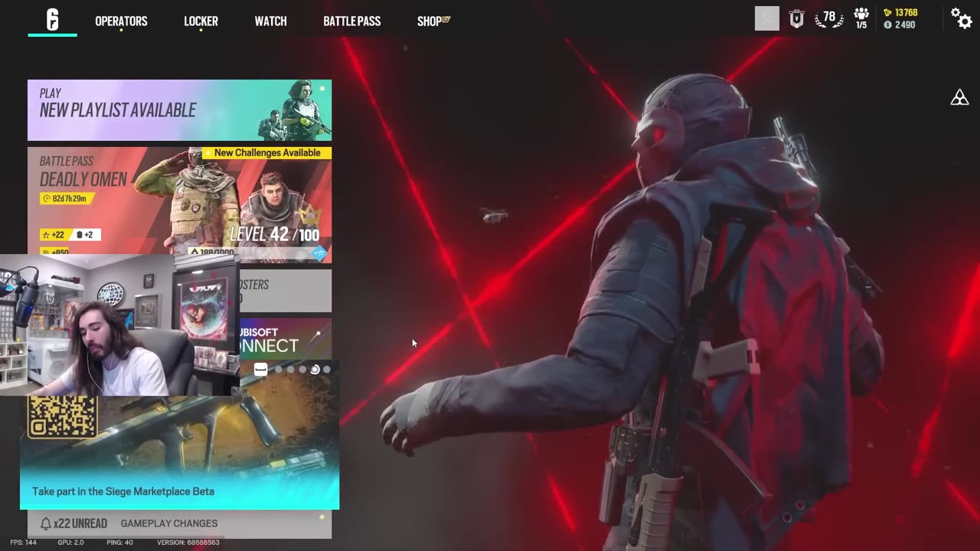Open the squad members 1/5 icon
980x551 pixels.
pos(861,18)
